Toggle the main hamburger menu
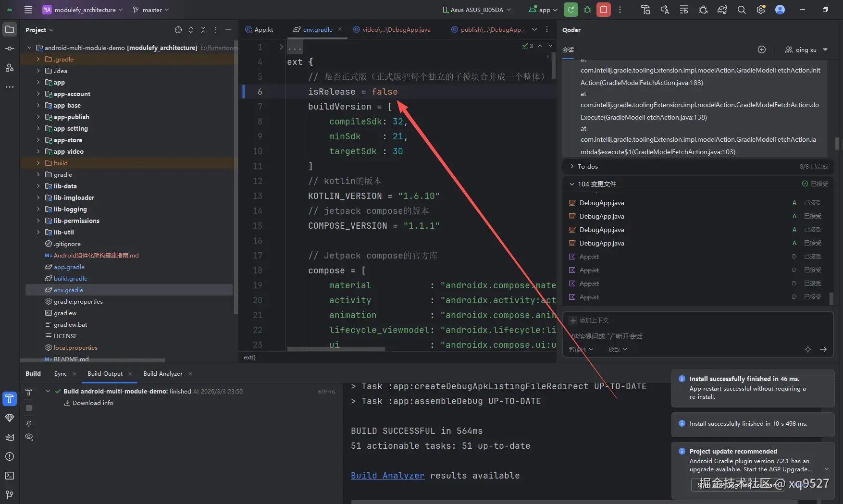The image size is (843, 504). (x=28, y=10)
